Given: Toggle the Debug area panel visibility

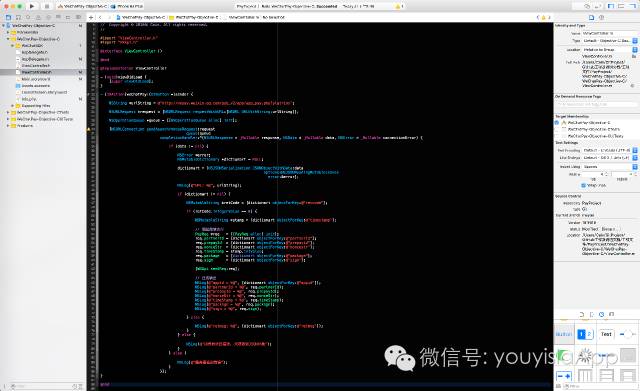Looking at the screenshot, I should (x=621, y=6).
